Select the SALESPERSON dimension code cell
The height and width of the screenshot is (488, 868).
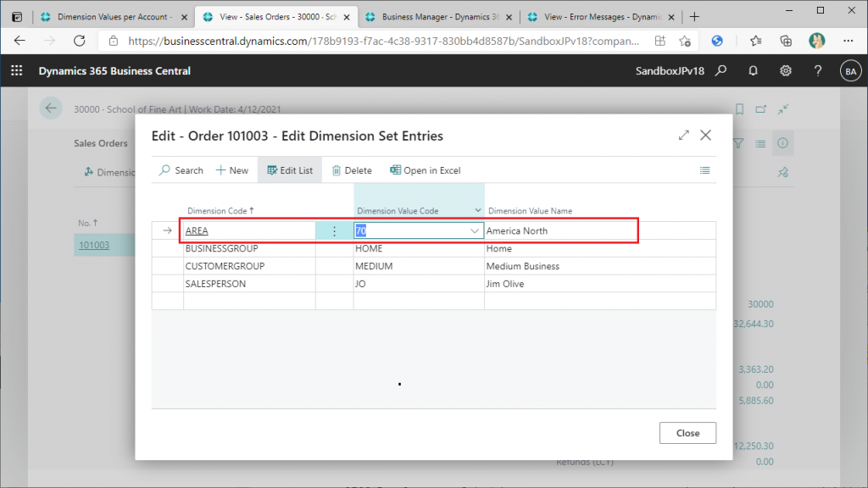[249, 284]
